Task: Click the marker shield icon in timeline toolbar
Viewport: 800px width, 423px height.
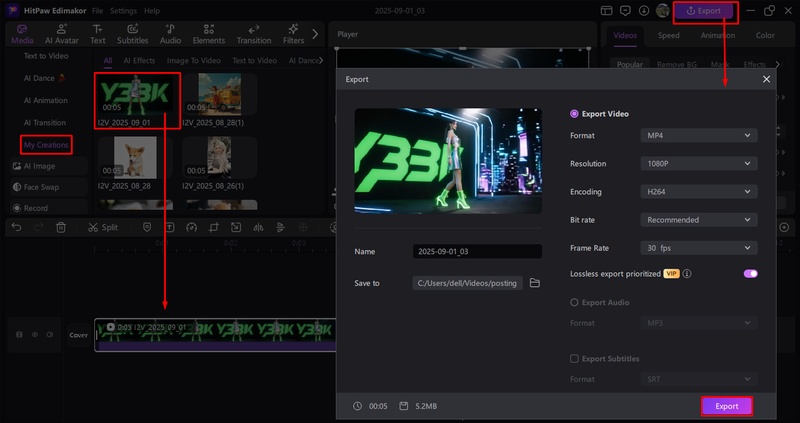Action: click(147, 227)
